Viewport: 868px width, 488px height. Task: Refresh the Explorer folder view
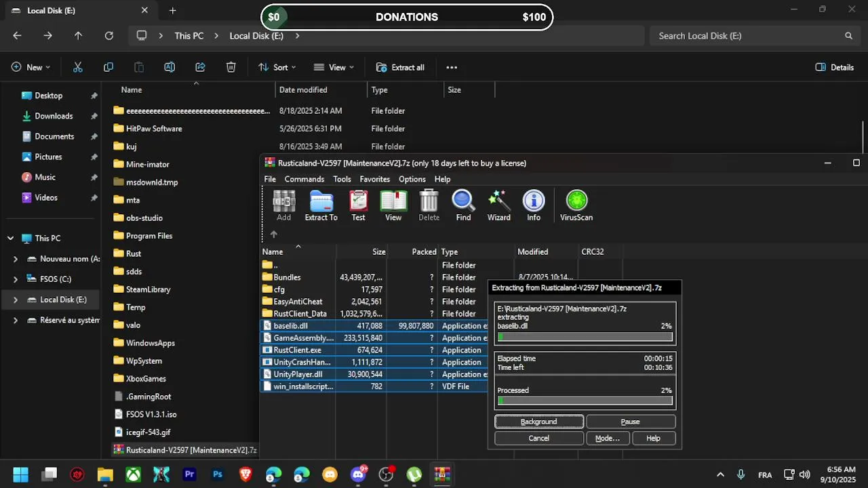click(108, 36)
